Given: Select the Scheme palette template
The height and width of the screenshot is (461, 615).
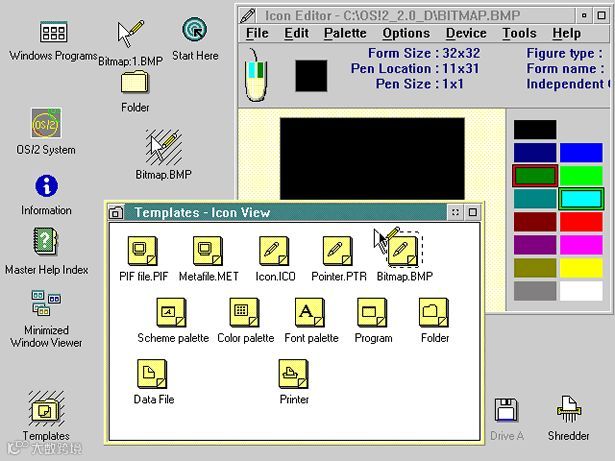Looking at the screenshot, I should click(x=171, y=312).
